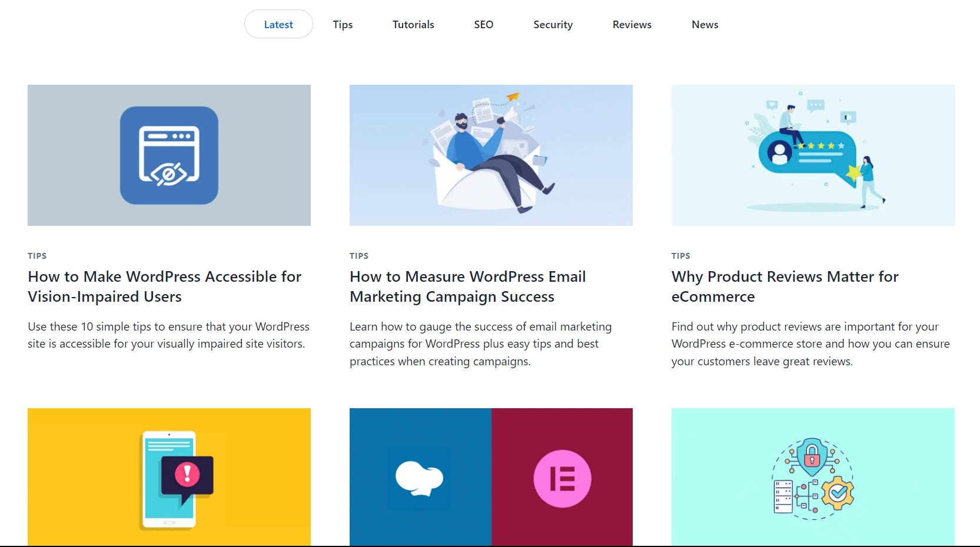Select the Latest filter tab
The height and width of the screenshot is (547, 980).
point(278,24)
